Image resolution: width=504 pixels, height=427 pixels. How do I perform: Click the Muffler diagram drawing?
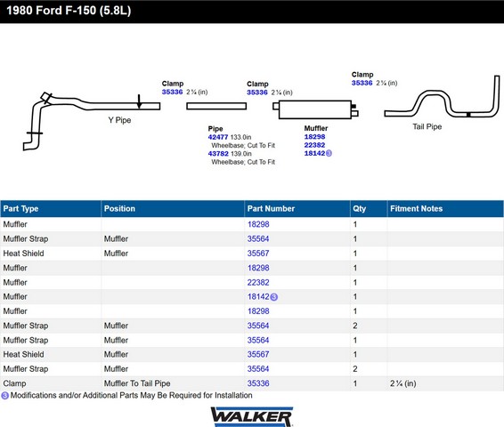[x=315, y=109]
